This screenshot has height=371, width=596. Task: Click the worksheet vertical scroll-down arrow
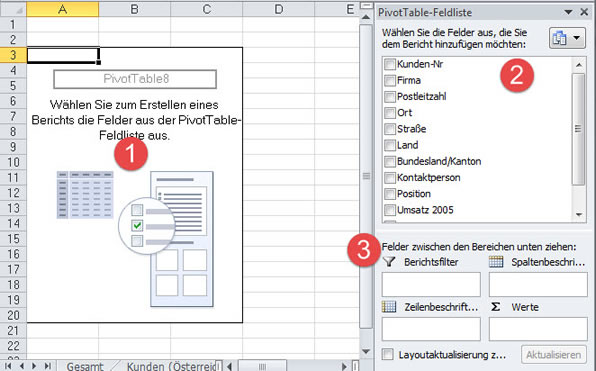tap(366, 352)
